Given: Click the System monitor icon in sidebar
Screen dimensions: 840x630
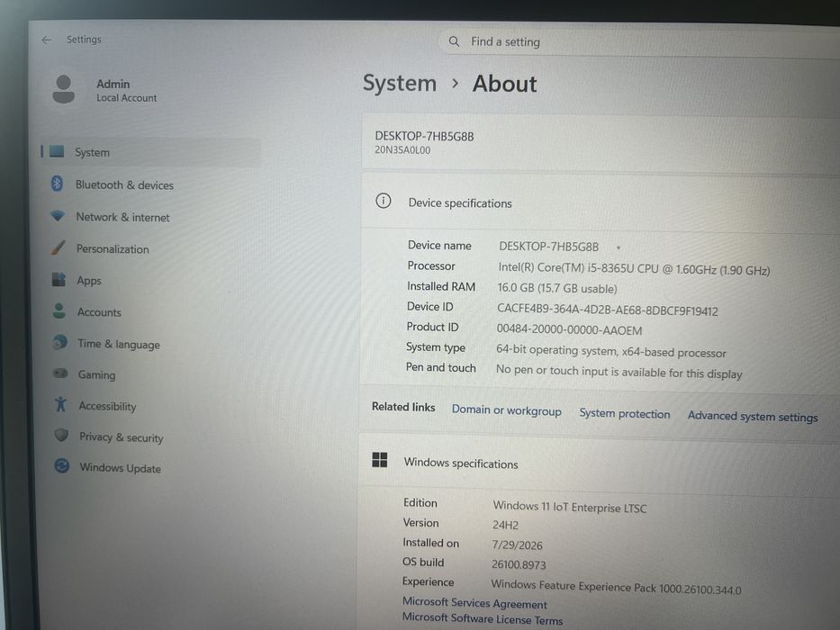Looking at the screenshot, I should (57, 151).
